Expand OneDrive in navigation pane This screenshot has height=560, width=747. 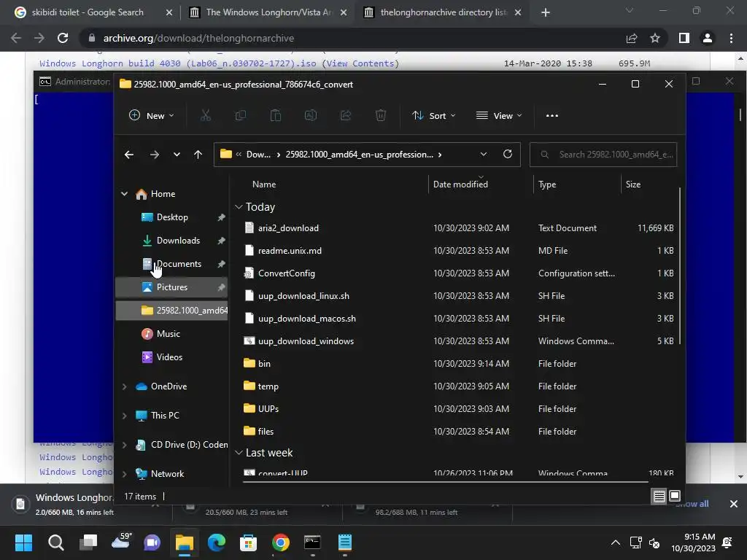click(124, 386)
